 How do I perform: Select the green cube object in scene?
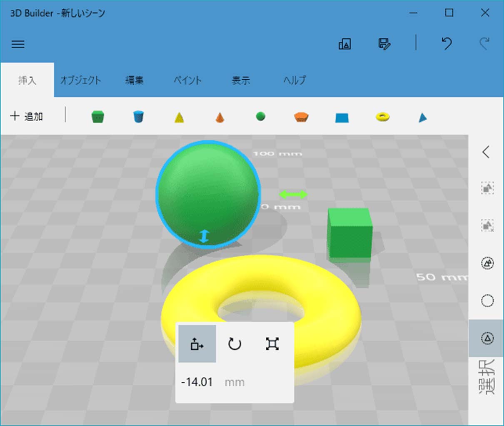pos(350,233)
